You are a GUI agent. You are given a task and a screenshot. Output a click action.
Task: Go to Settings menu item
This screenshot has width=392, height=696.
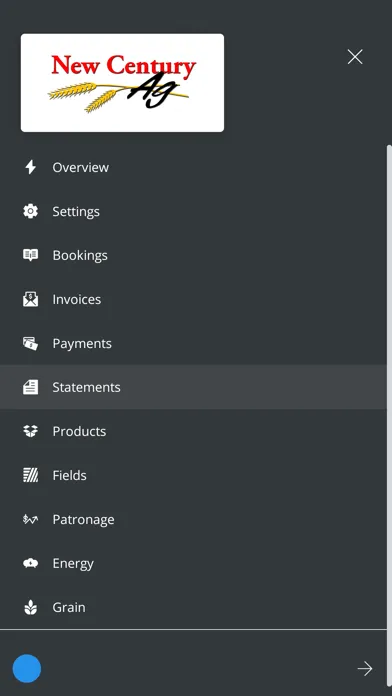pyautogui.click(x=193, y=211)
